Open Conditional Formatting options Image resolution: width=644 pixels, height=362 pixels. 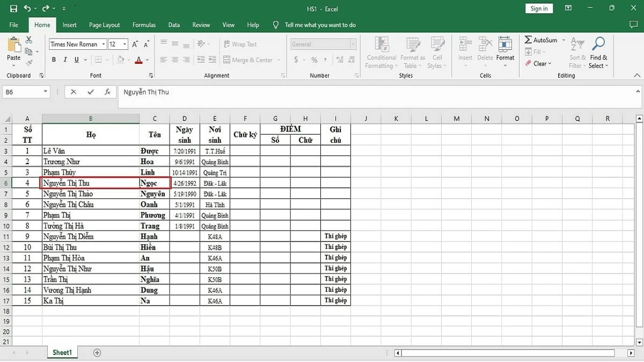(x=381, y=51)
